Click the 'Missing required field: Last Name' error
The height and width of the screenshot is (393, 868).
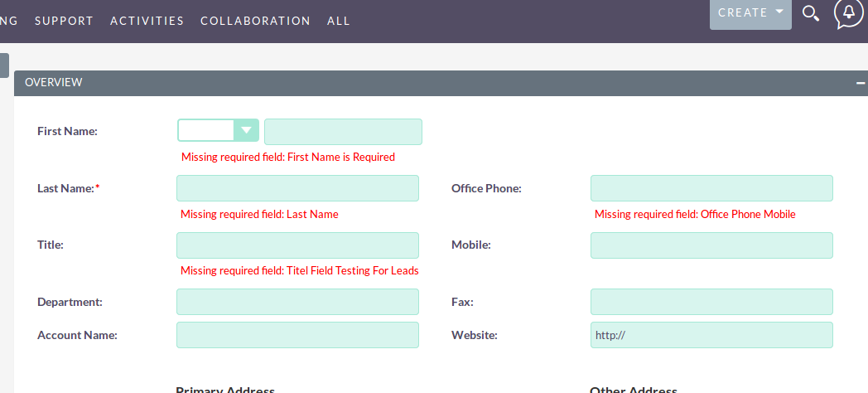coord(259,214)
